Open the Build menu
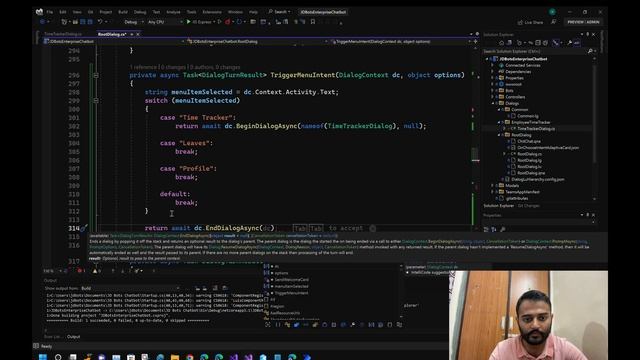The width and height of the screenshot is (640, 360). (x=123, y=12)
